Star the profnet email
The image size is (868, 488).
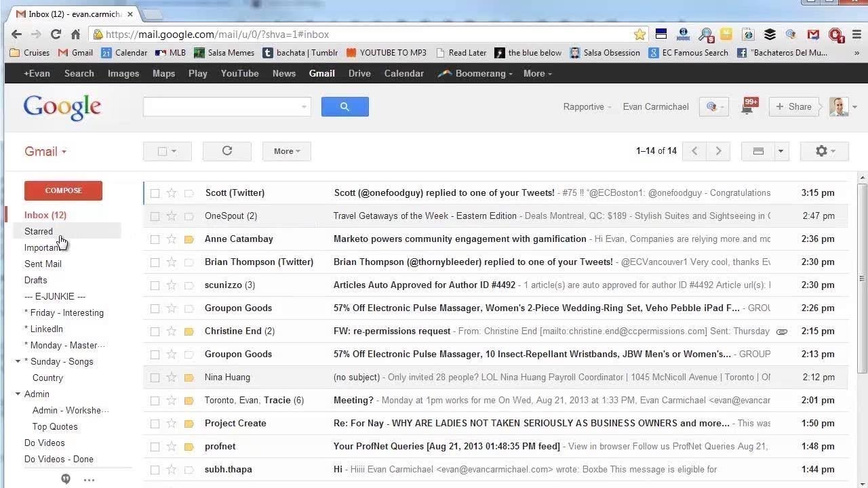(172, 447)
